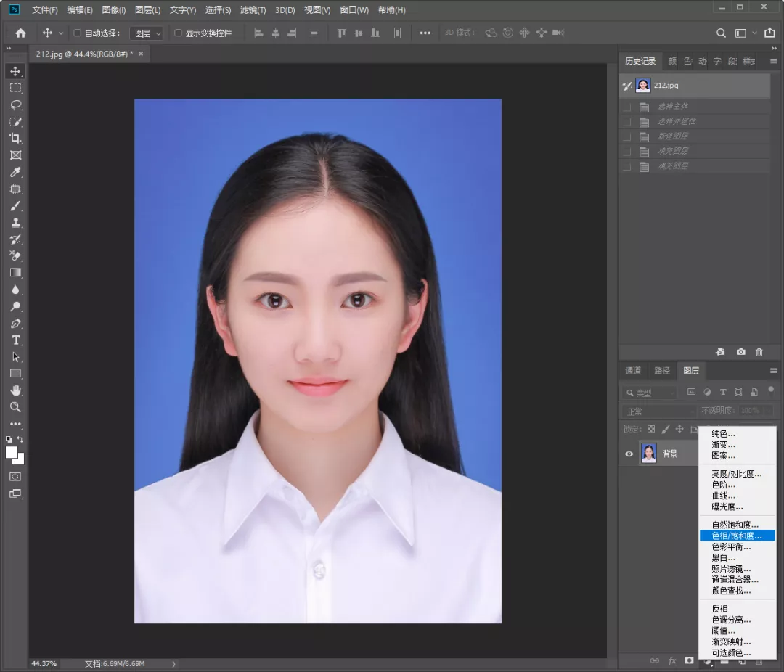Activate the Hand tool
The width and height of the screenshot is (784, 672).
click(x=15, y=390)
